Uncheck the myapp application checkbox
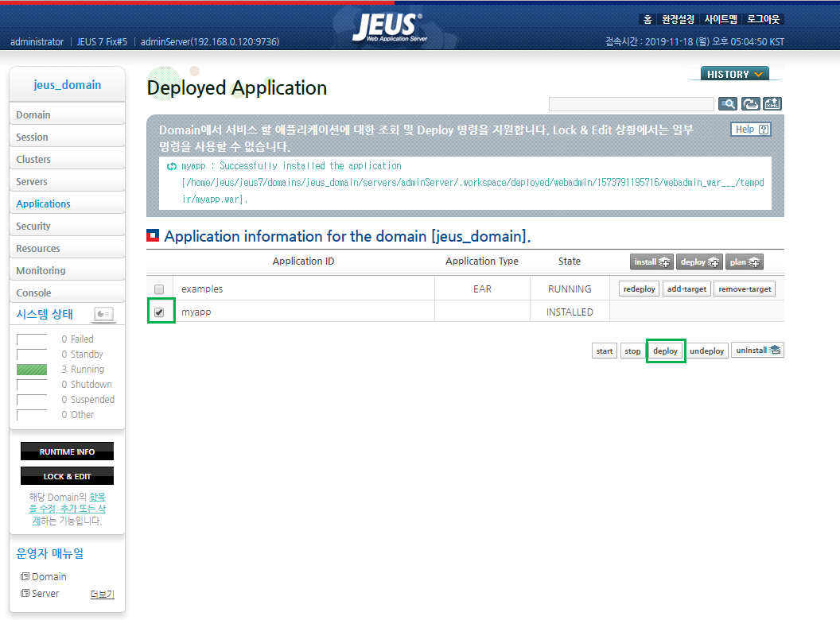 coord(159,312)
